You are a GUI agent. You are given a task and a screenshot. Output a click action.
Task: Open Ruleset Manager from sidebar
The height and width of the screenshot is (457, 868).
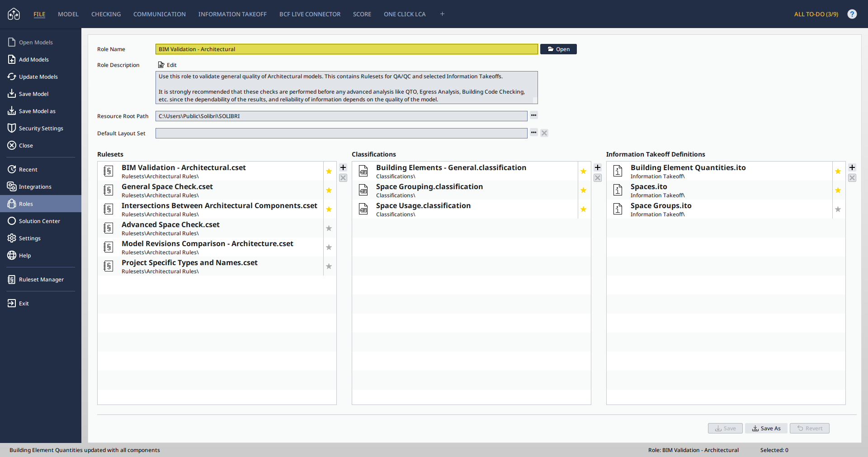(x=41, y=280)
